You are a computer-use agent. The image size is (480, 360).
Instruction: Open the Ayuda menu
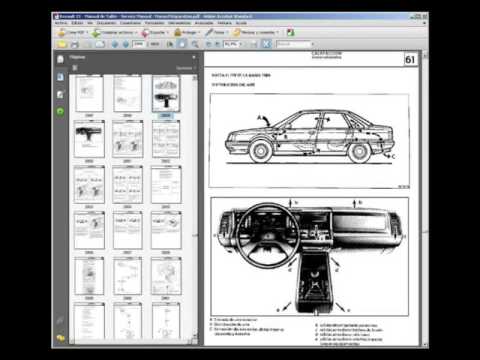click(x=241, y=23)
